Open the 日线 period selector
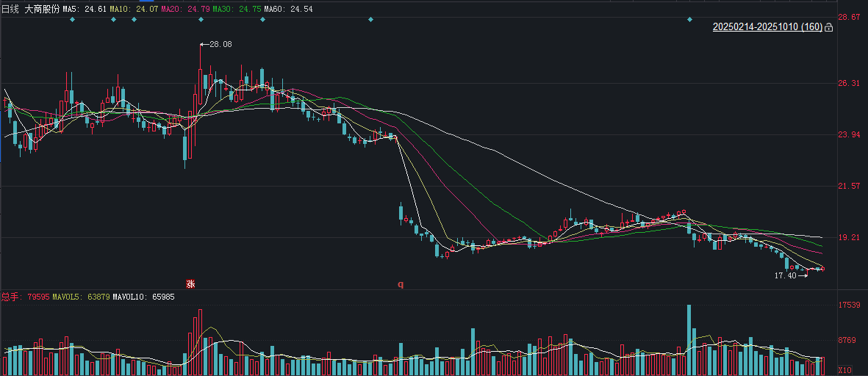The height and width of the screenshot is (376, 868). point(10,8)
